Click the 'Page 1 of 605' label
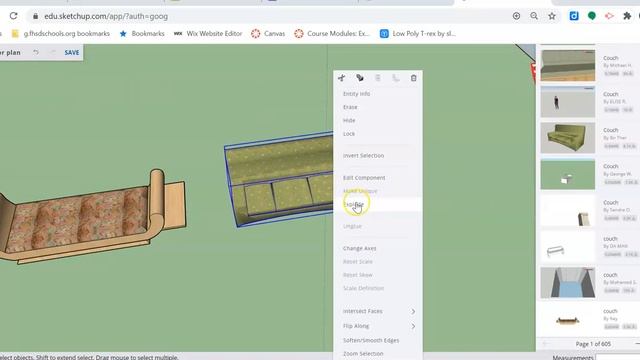The width and height of the screenshot is (640, 360). (593, 344)
